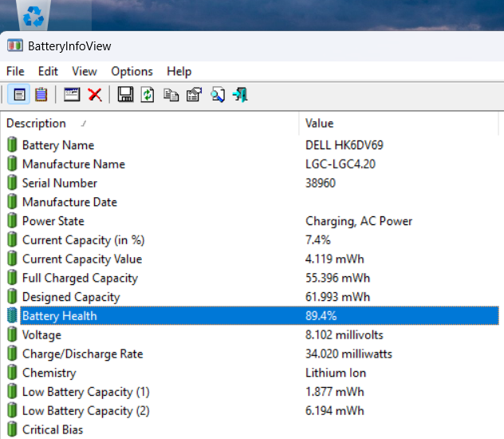Screen dimensions: 504x439
Task: Click the red X delete toolbar icon
Action: [95, 95]
